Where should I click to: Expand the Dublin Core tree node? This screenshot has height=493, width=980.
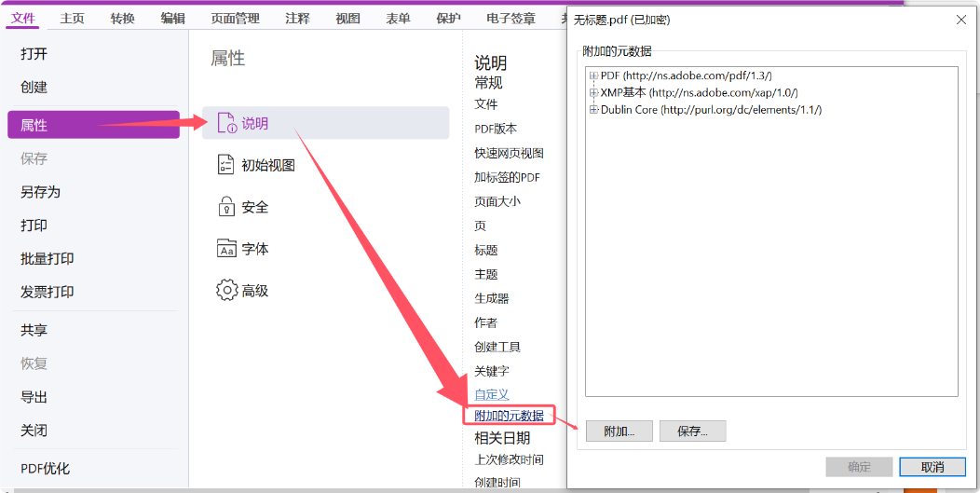click(594, 110)
